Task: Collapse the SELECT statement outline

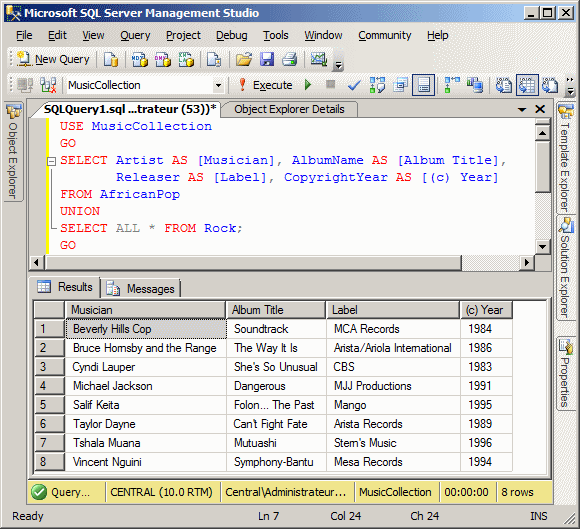Action: (51, 161)
